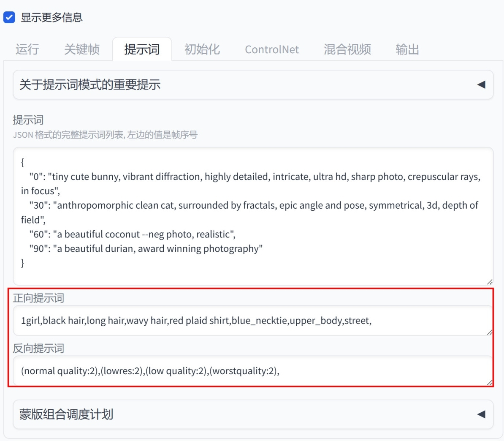Go to the 初始化 tab

[202, 49]
